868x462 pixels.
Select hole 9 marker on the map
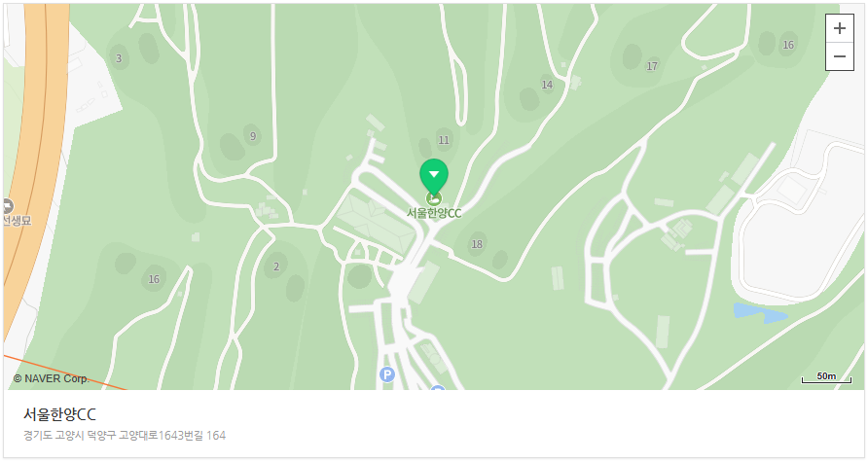point(253,136)
